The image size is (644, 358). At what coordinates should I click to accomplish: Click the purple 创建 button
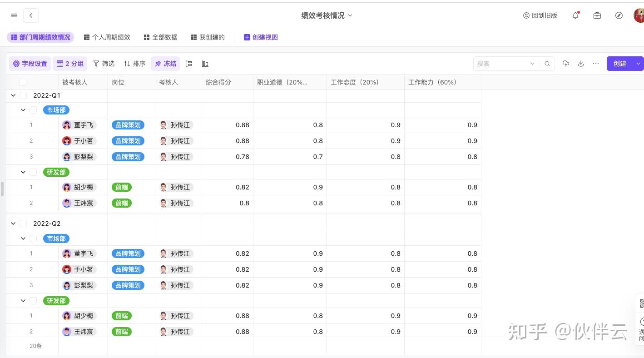click(620, 64)
